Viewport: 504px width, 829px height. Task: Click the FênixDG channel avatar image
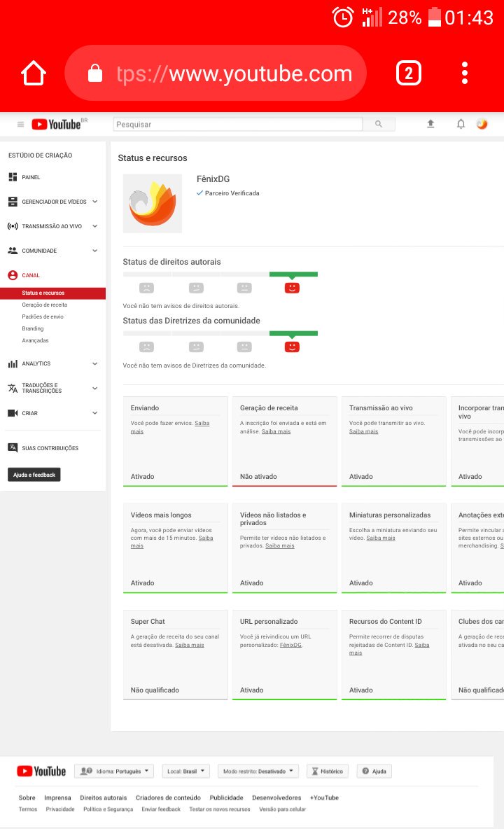pos(152,204)
